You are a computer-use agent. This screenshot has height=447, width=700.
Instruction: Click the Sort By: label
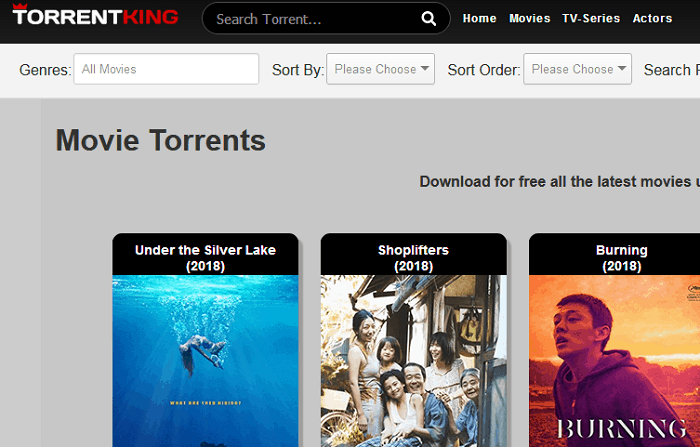click(x=298, y=70)
